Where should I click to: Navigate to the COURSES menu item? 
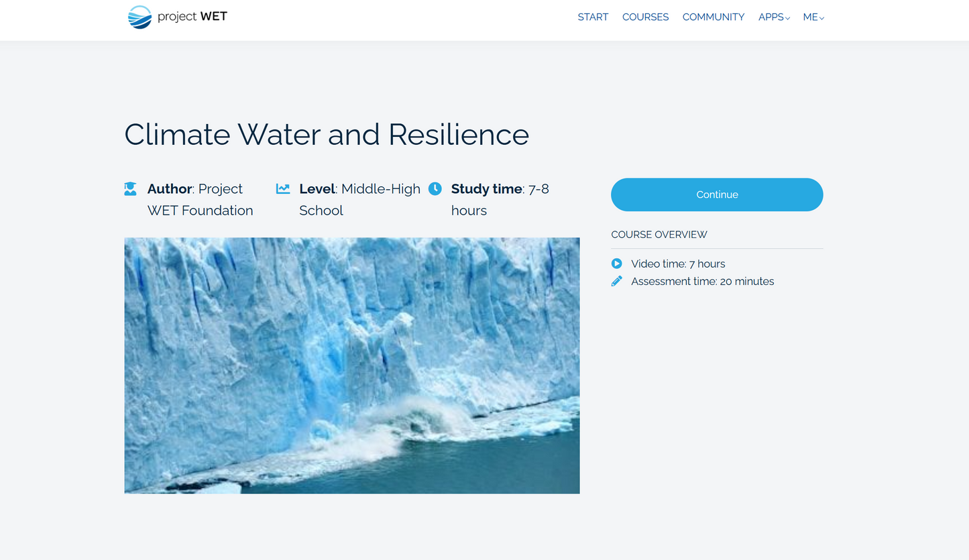[645, 17]
